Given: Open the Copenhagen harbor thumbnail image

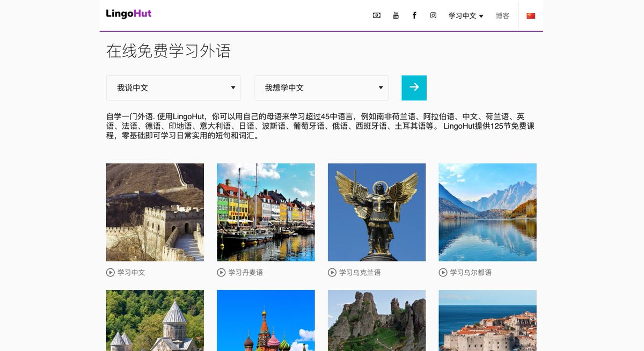Looking at the screenshot, I should [266, 212].
